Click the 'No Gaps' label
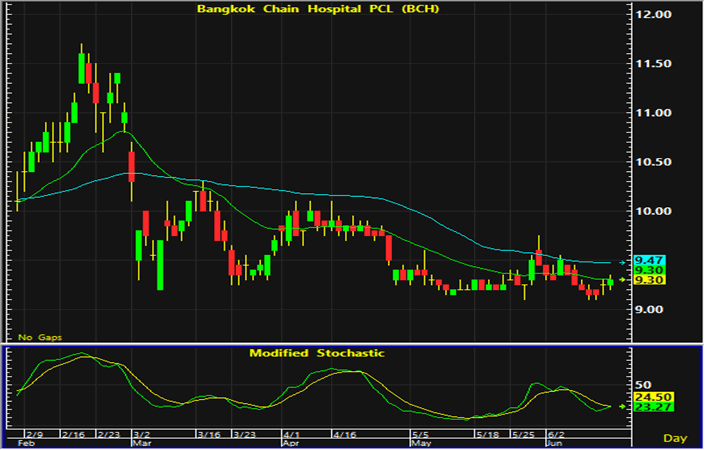Viewport: 705px width, 450px height. coord(40,337)
